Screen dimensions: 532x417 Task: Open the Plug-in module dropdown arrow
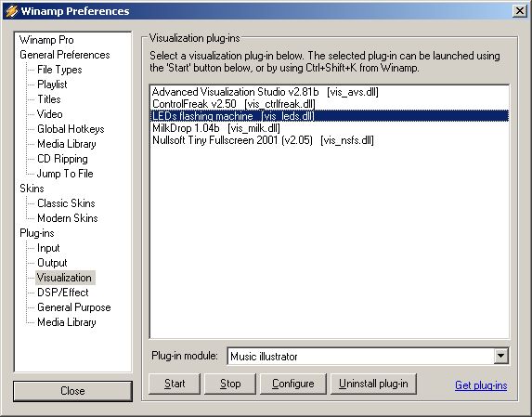501,356
